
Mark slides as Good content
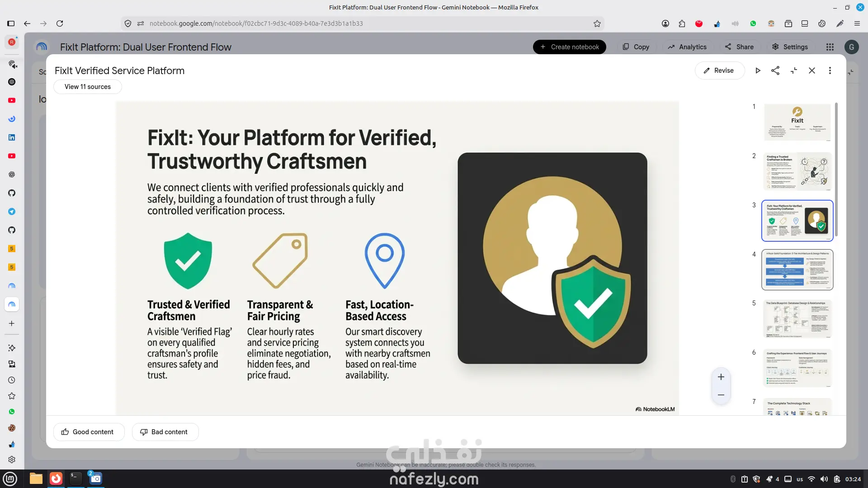(89, 432)
